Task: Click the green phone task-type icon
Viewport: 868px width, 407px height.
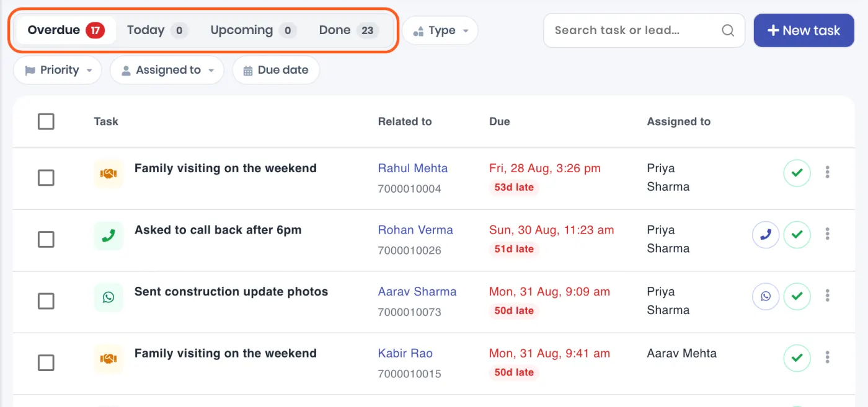Action: [x=108, y=236]
